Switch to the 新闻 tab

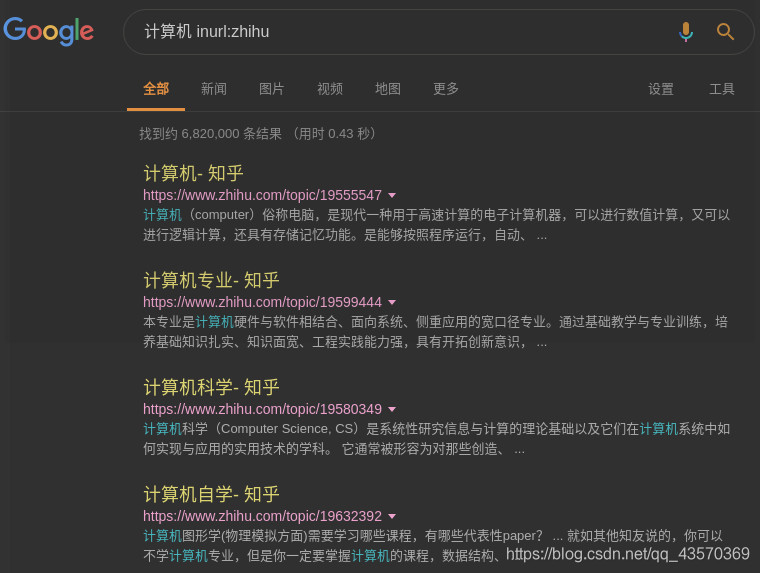[x=214, y=89]
